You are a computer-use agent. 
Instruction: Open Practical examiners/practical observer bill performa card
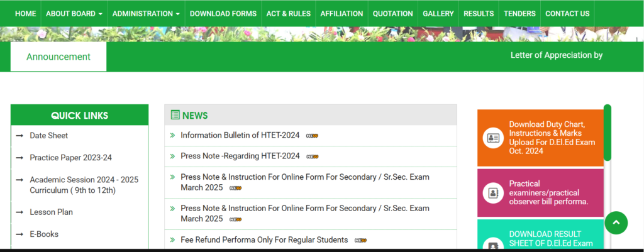tap(540, 192)
